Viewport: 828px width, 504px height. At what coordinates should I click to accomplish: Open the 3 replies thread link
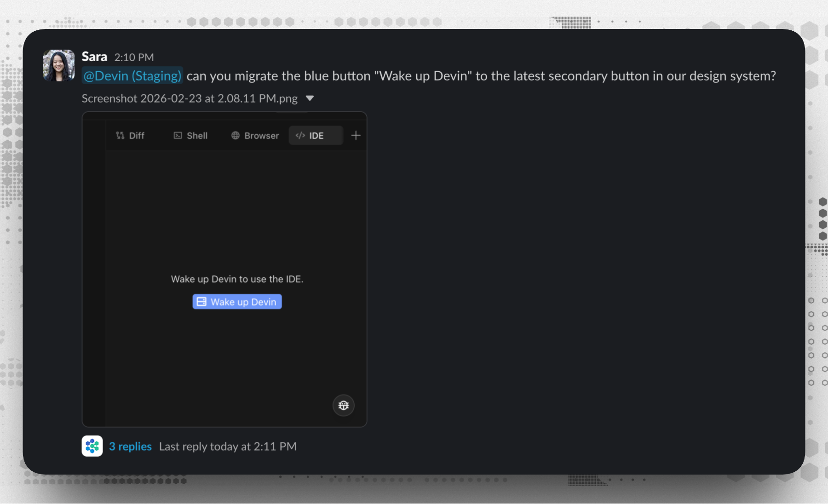coord(130,447)
